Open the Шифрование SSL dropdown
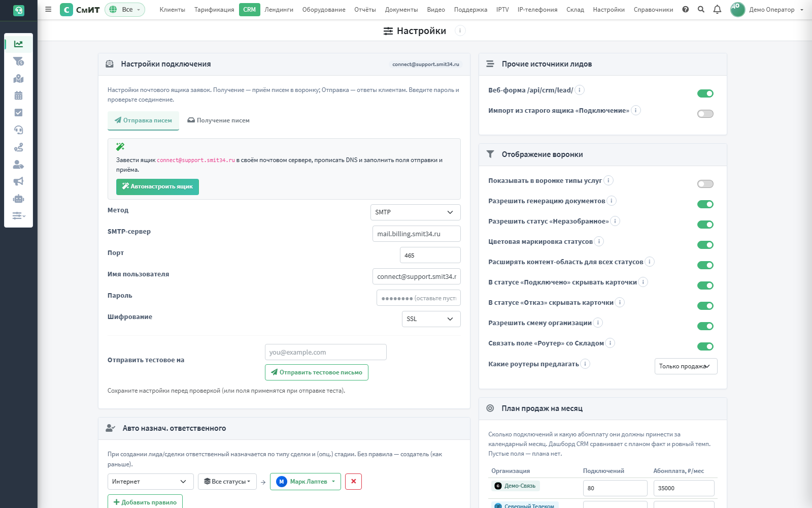This screenshot has width=812, height=508. coord(431,319)
